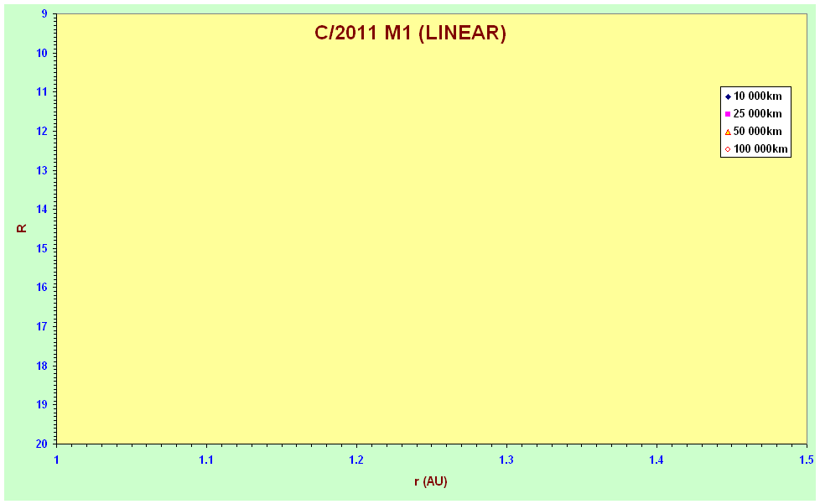Click the x-axis label 1.3
Screen dimensions: 820x504
pyautogui.click(x=506, y=460)
